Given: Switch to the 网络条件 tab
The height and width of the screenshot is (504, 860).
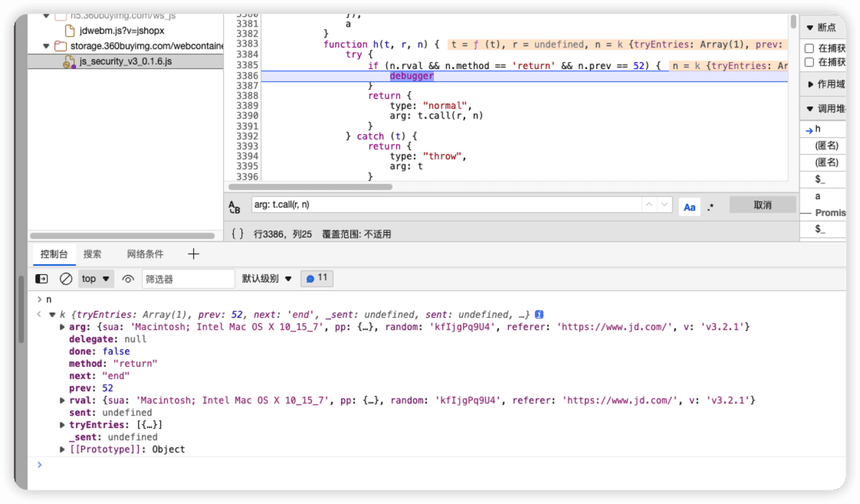Looking at the screenshot, I should pyautogui.click(x=145, y=254).
